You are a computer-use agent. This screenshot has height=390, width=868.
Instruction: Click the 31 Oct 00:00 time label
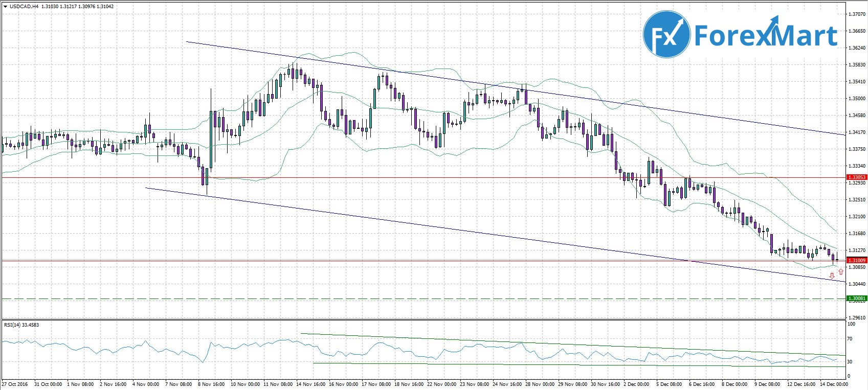tap(48, 384)
